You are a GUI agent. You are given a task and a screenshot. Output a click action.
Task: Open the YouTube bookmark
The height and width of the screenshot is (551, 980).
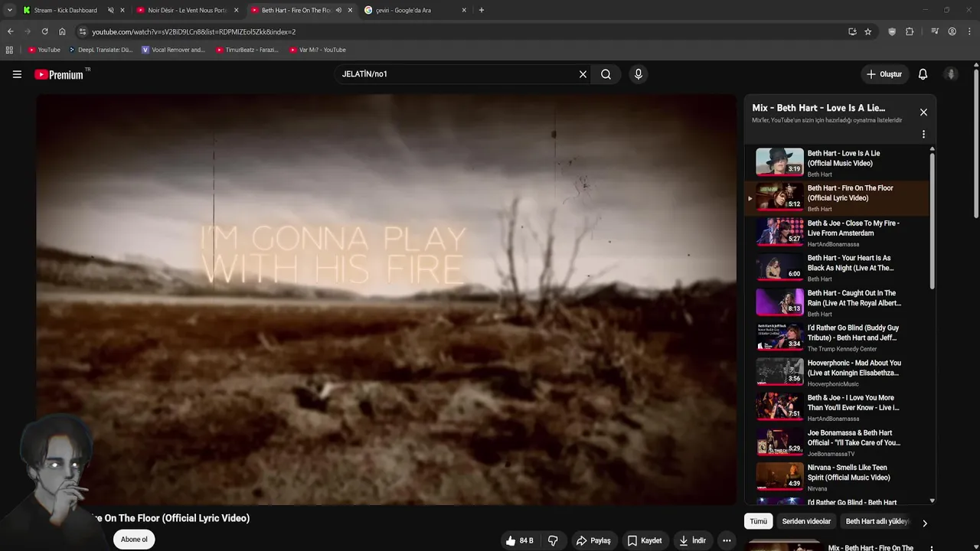44,50
